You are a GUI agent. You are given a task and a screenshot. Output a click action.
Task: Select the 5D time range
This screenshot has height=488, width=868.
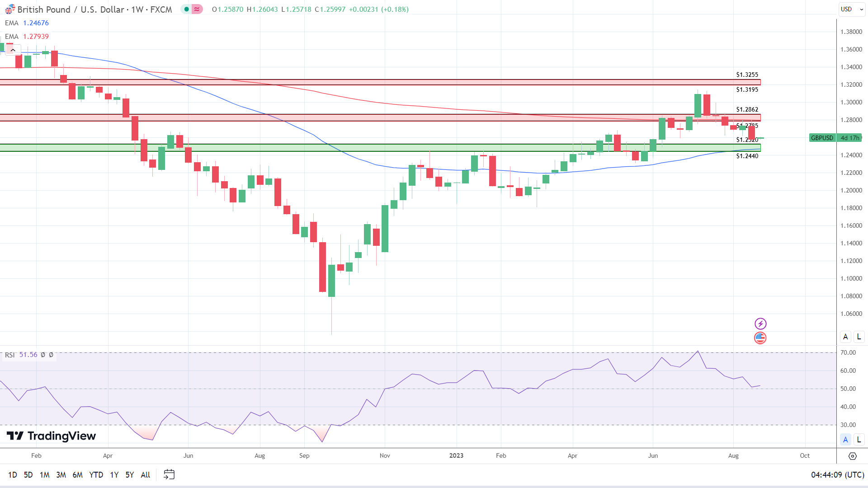click(28, 475)
